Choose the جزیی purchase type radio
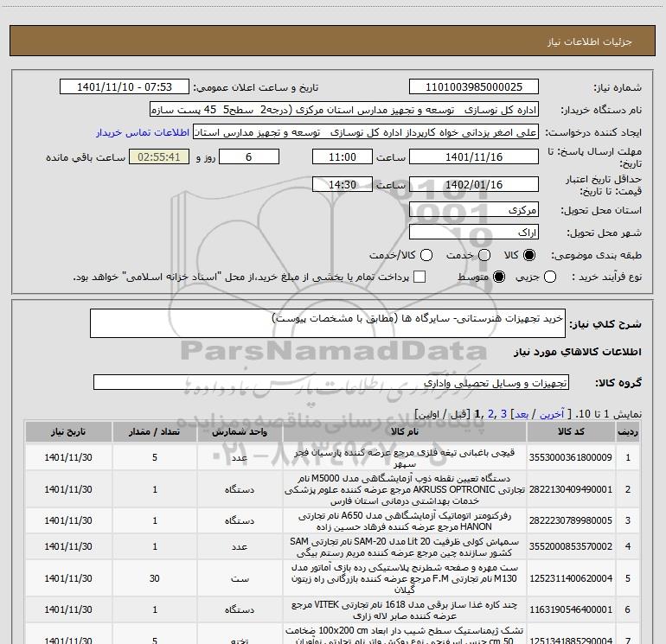Viewport: 666px width, 644px height. [x=550, y=277]
